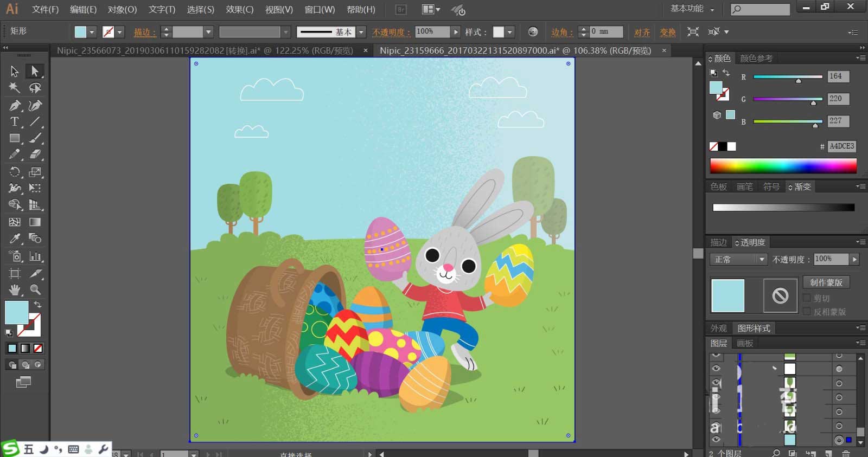The height and width of the screenshot is (457, 868).
Task: Enable the 反相蒙版 (Invert Mask) checkbox
Action: pos(807,312)
